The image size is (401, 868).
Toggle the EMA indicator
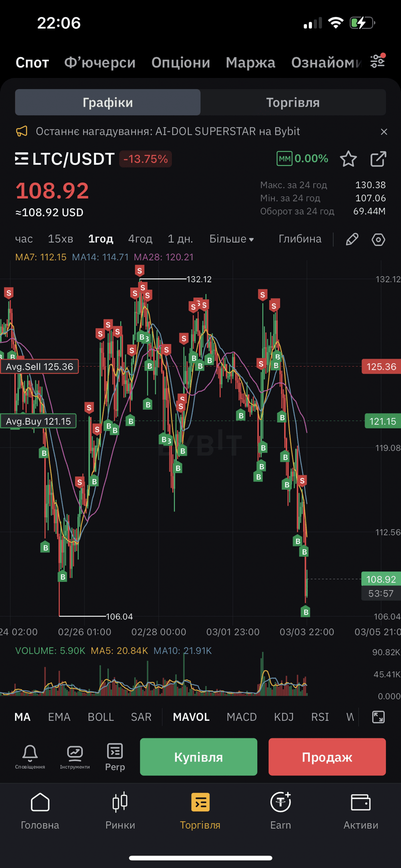click(59, 717)
